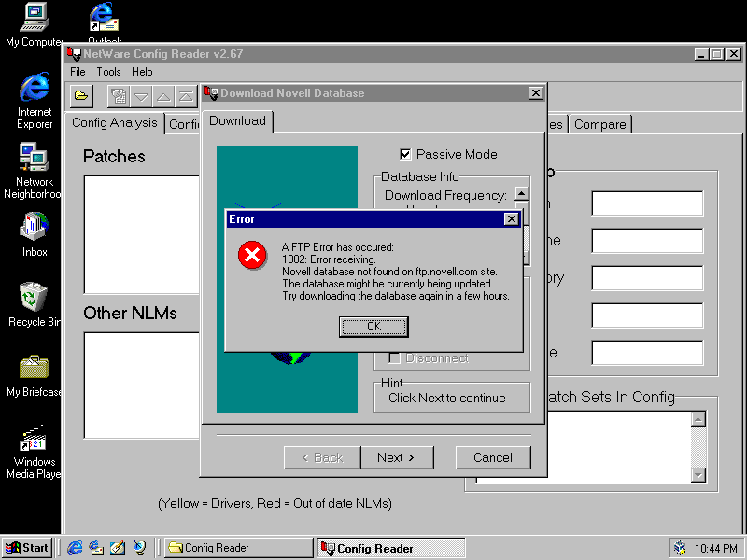
Task: Click the system tray scheduler icon
Action: [x=680, y=548]
